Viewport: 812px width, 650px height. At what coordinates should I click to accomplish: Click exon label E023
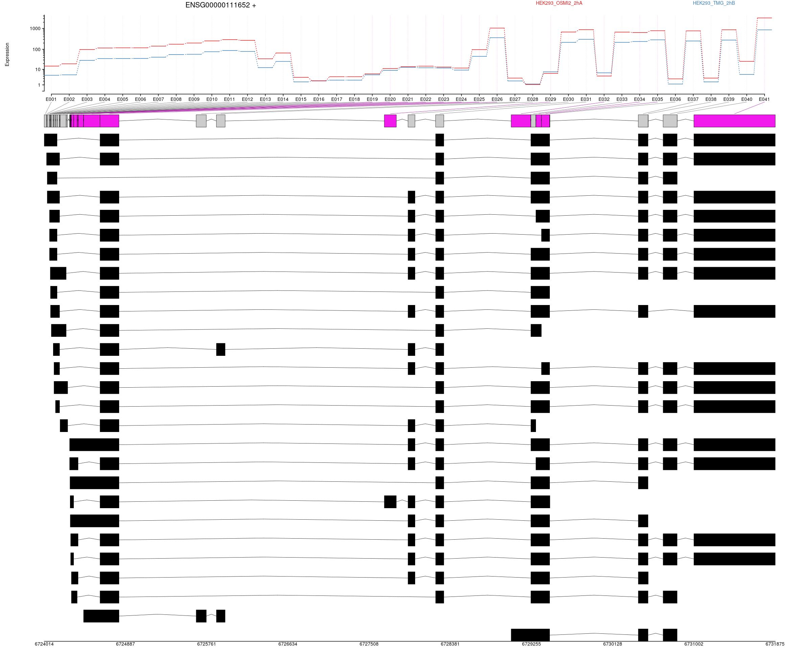(444, 100)
